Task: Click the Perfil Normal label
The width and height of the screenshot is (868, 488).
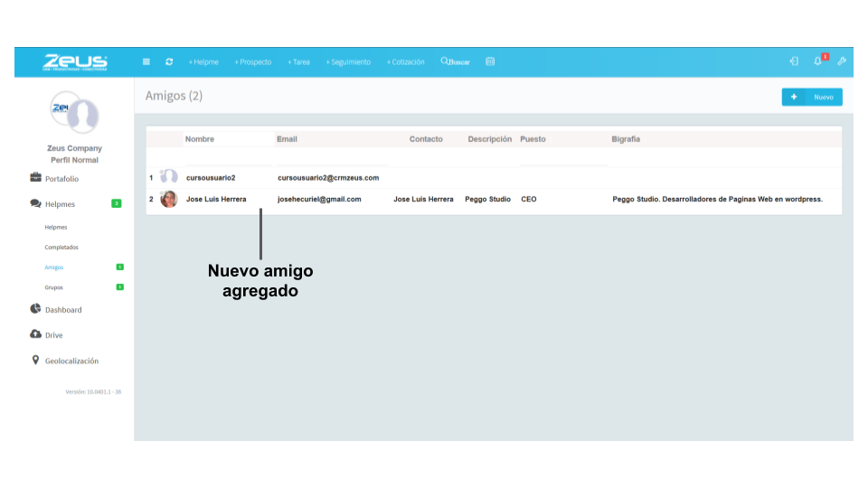Action: 75,160
